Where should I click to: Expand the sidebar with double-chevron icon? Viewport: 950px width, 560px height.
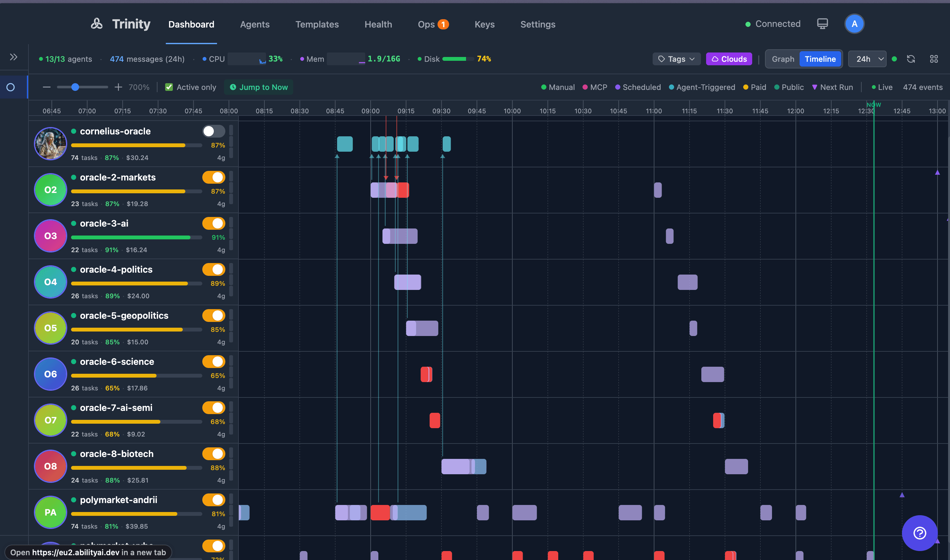point(13,57)
